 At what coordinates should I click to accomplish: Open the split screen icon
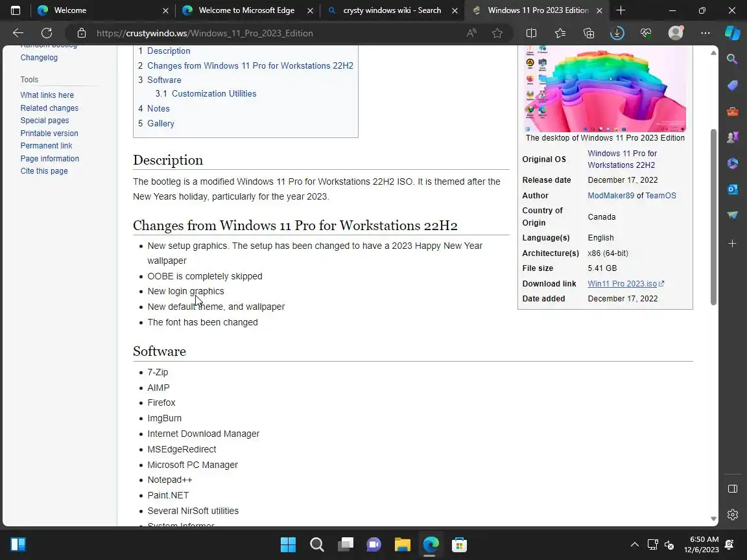pos(531,33)
